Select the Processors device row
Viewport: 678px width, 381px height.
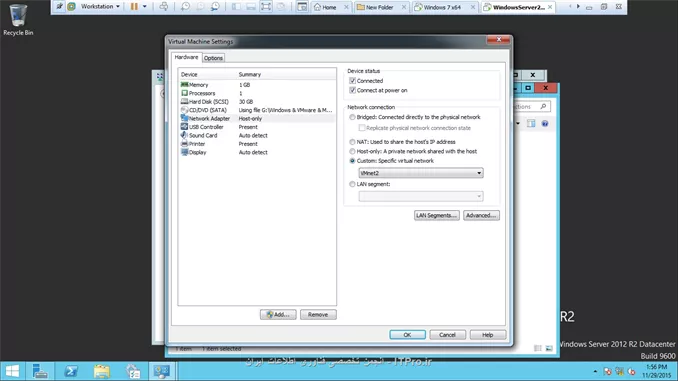[257, 93]
